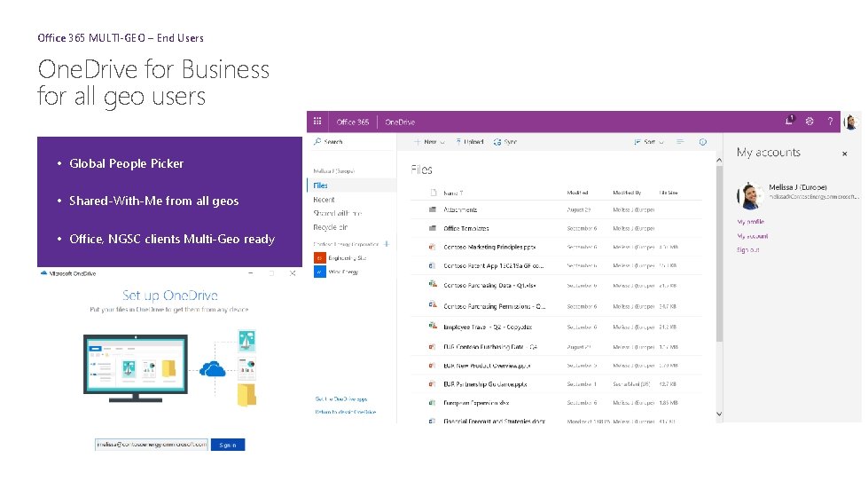Click the Search box in OneDrive
Viewport: 868px width, 489px height.
(x=351, y=142)
